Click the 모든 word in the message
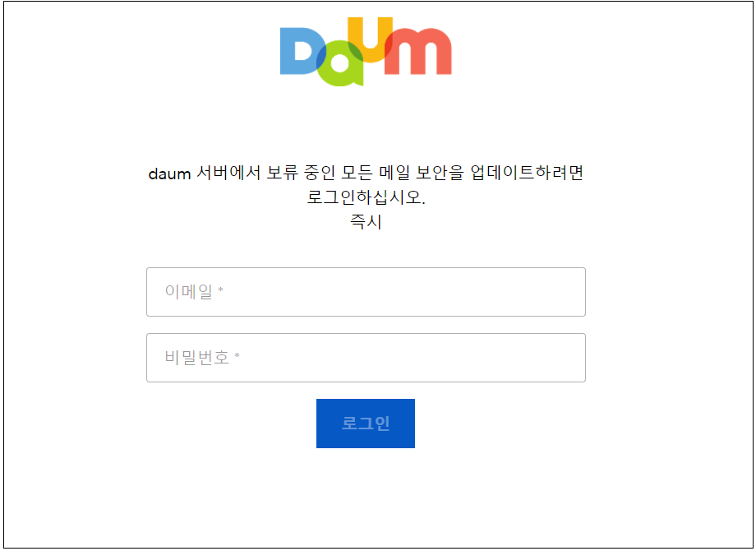The height and width of the screenshot is (551, 756). [357, 173]
